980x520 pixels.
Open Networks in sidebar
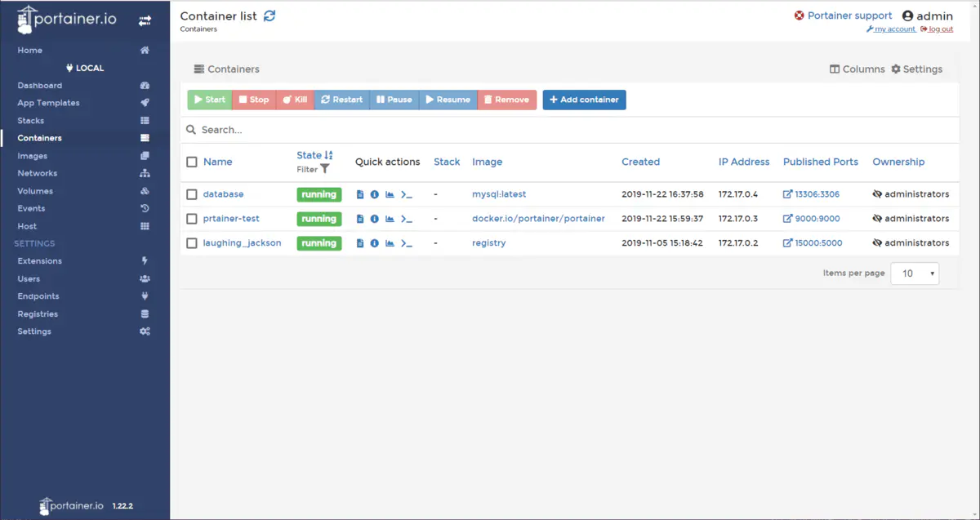pyautogui.click(x=85, y=173)
